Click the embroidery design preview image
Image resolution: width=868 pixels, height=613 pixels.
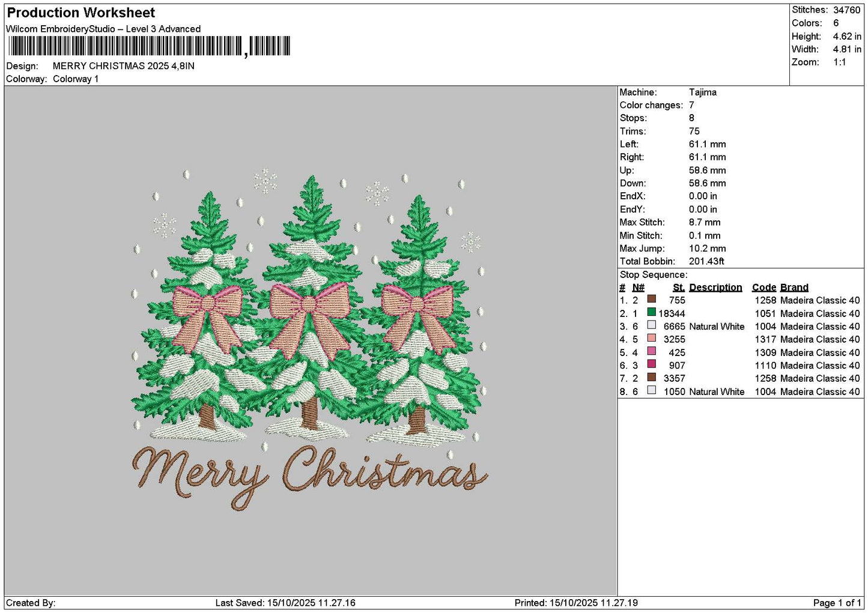click(310, 340)
